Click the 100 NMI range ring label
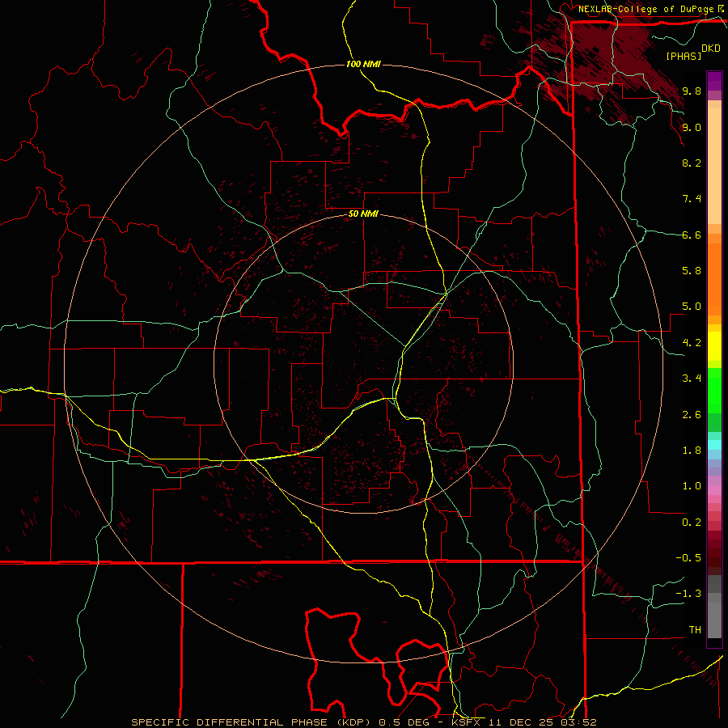 363,64
